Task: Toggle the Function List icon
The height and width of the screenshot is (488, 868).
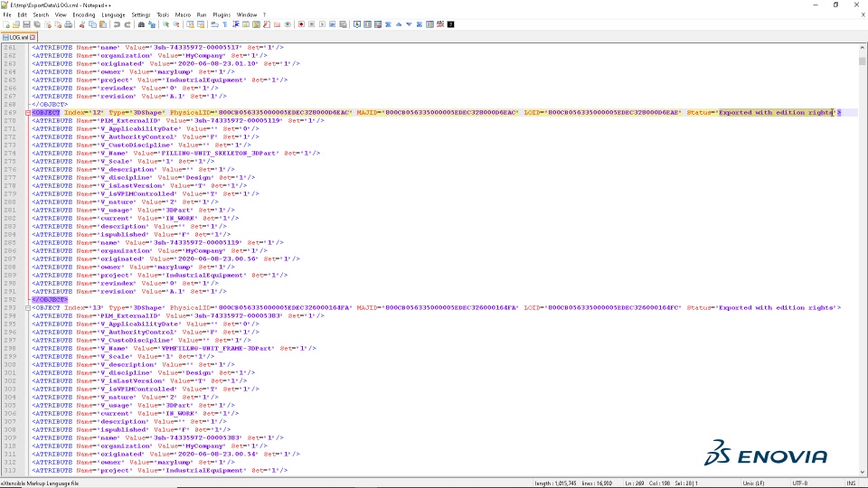Action: tap(267, 24)
